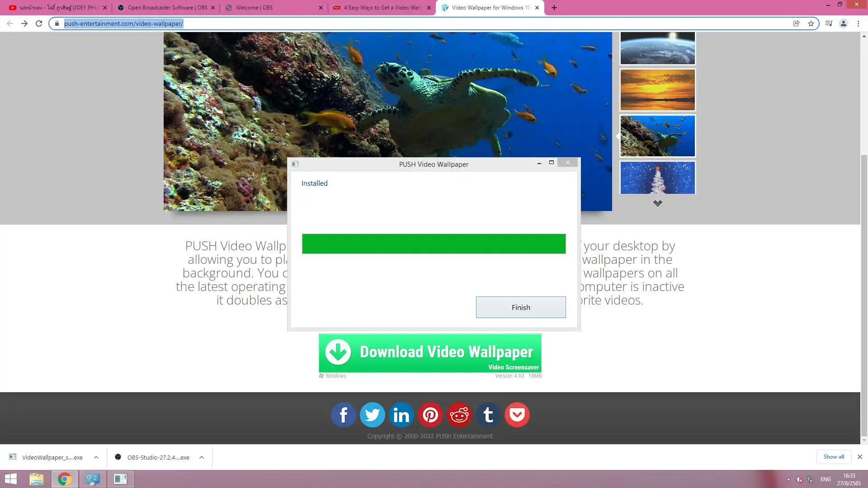The image size is (868, 488).
Task: Click the address bar URL
Action: coord(123,23)
